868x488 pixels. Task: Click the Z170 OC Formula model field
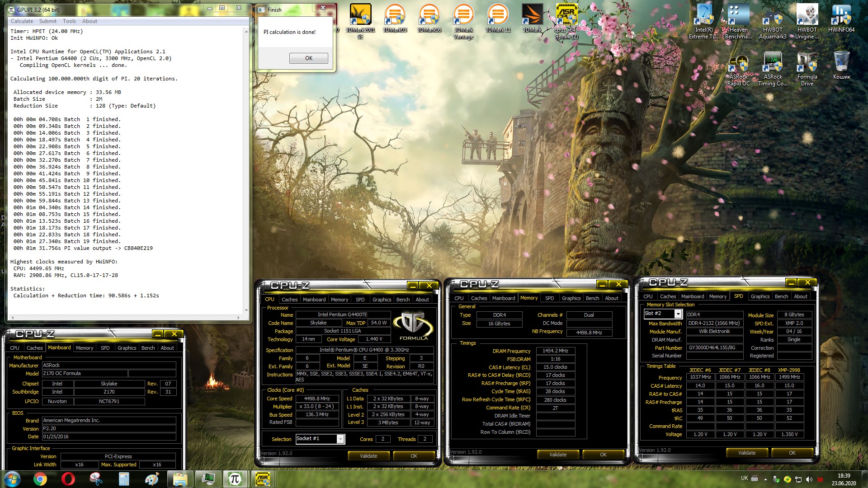click(x=85, y=373)
